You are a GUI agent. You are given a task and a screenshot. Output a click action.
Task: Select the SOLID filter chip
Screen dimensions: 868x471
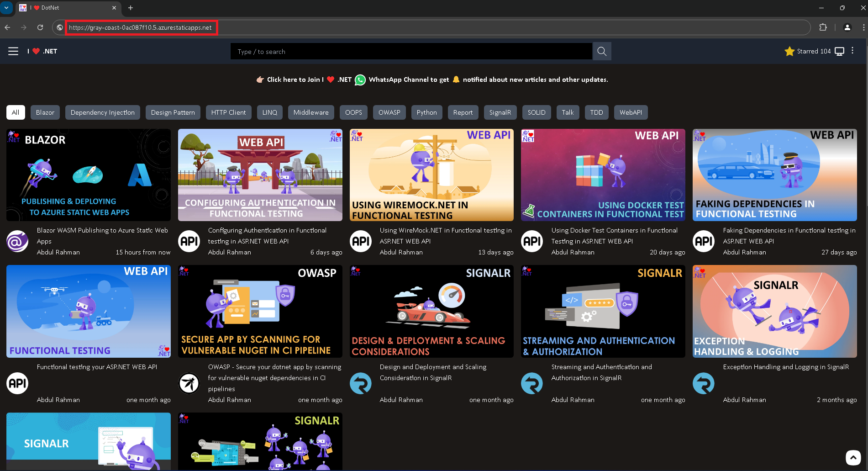537,112
